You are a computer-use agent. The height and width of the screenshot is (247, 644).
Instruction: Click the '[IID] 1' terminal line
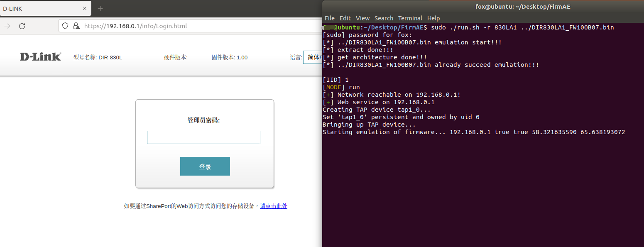tap(335, 80)
